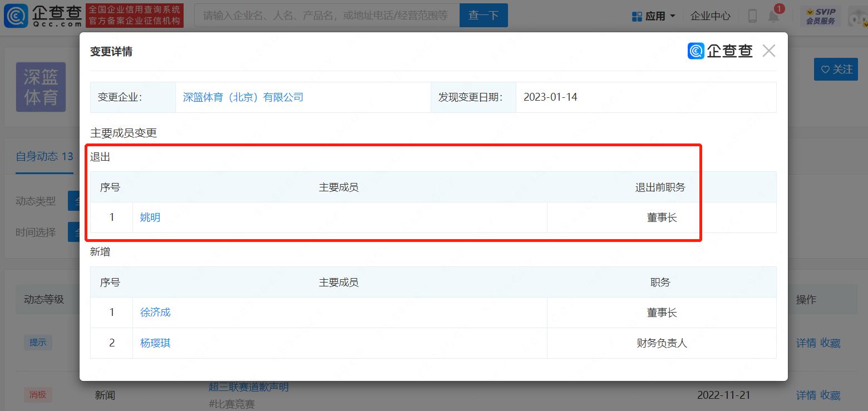The width and height of the screenshot is (868, 411).
Task: Click the search input field
Action: (327, 16)
